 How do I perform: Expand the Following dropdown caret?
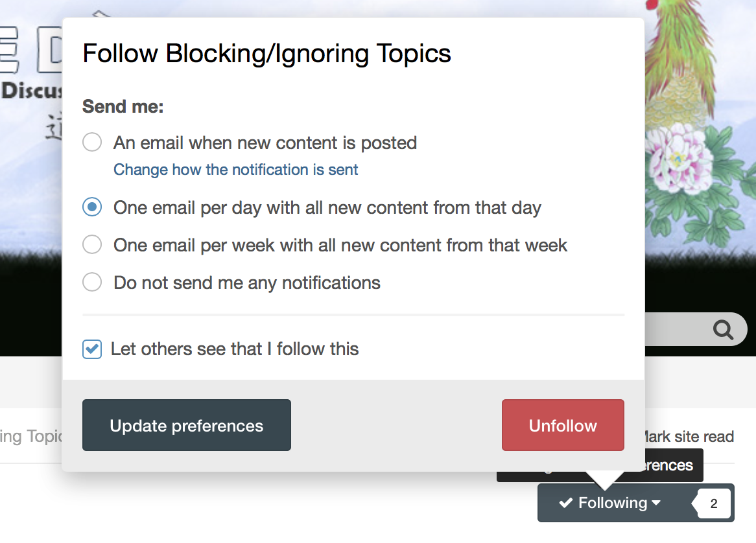[656, 503]
